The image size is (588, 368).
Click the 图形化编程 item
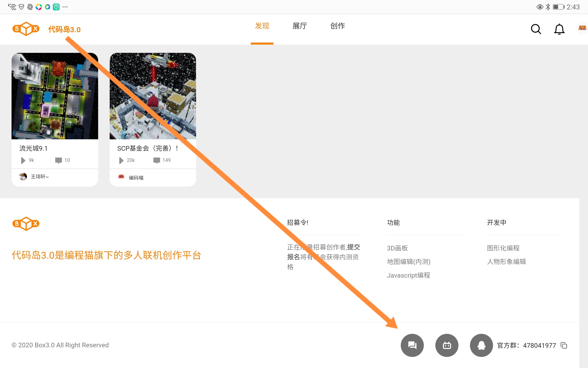(x=503, y=248)
